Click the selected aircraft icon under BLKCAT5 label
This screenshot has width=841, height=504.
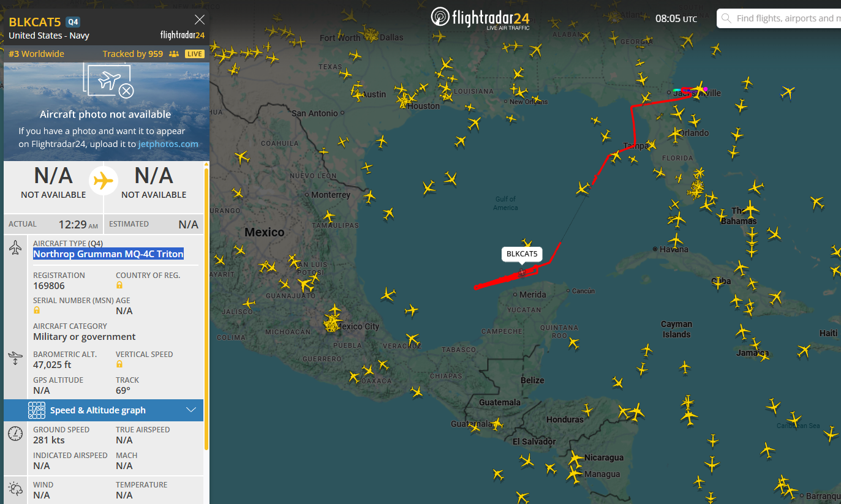point(522,272)
